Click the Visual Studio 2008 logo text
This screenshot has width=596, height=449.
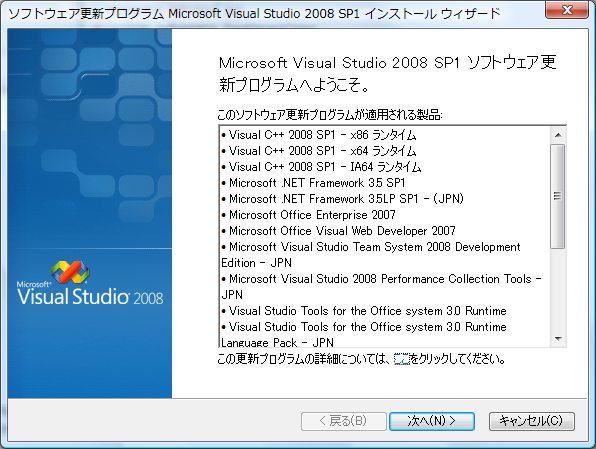pyautogui.click(x=90, y=296)
